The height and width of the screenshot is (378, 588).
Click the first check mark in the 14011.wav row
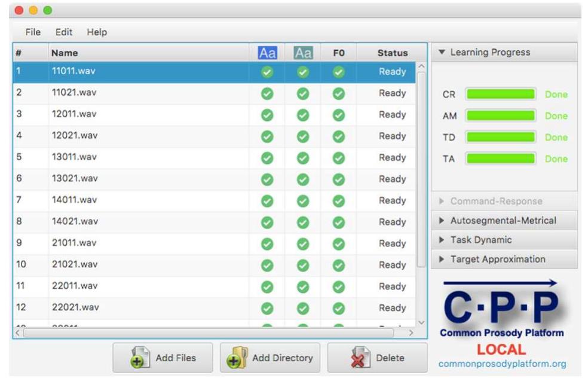(x=267, y=201)
